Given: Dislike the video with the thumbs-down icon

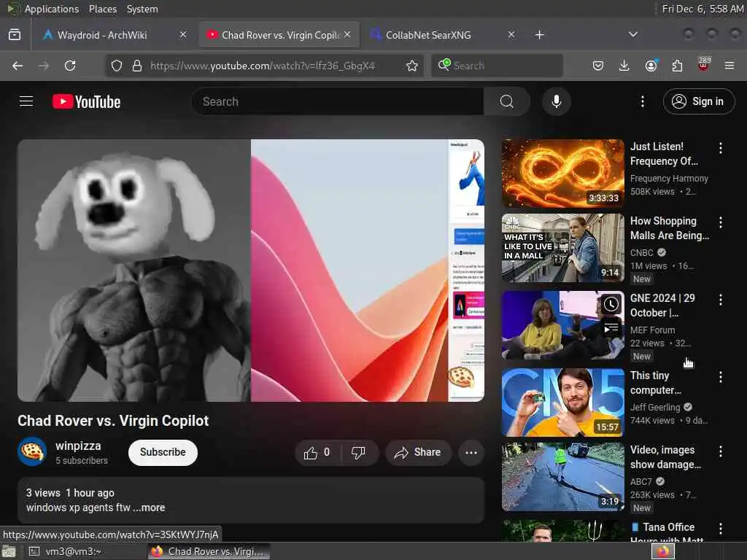Looking at the screenshot, I should pos(358,452).
